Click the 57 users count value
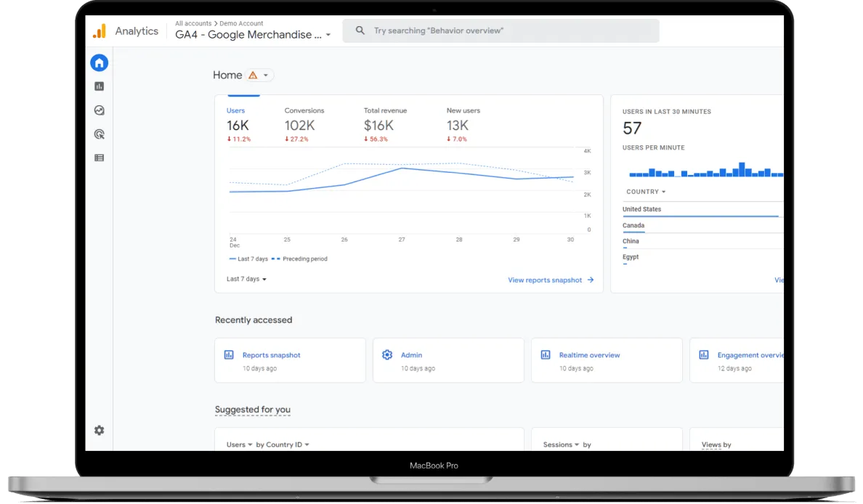863x504 pixels. 632,129
